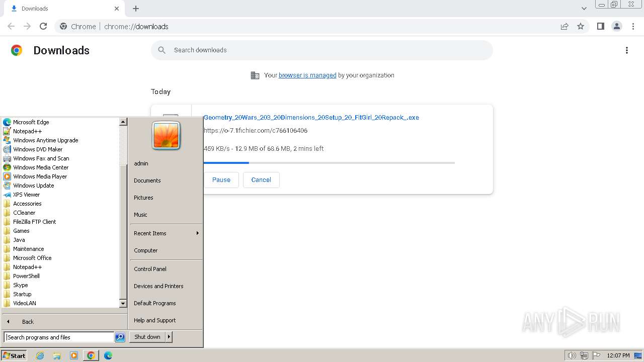
Task: Open the Chrome three-dot menu
Action: [633, 26]
